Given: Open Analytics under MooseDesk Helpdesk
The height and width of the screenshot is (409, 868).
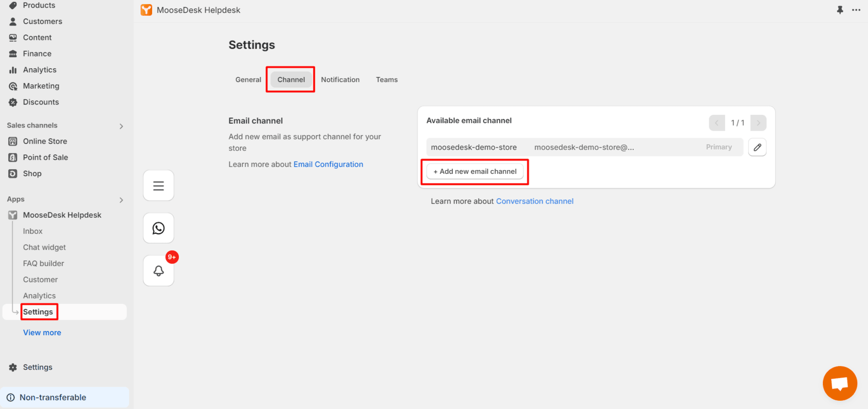Looking at the screenshot, I should pos(39,296).
